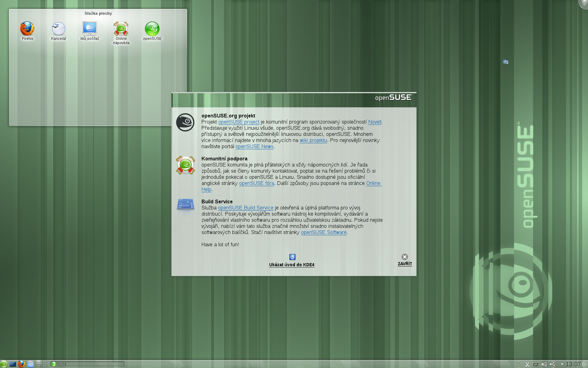Follow the openSUSE Build Service link
Viewport: 588px width, 368px height.
(246, 208)
